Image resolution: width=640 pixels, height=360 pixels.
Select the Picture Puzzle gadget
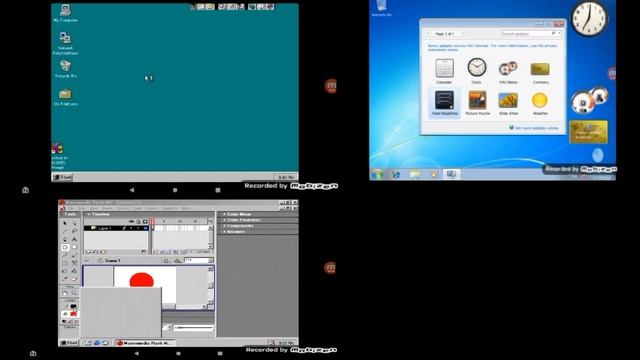tap(477, 102)
